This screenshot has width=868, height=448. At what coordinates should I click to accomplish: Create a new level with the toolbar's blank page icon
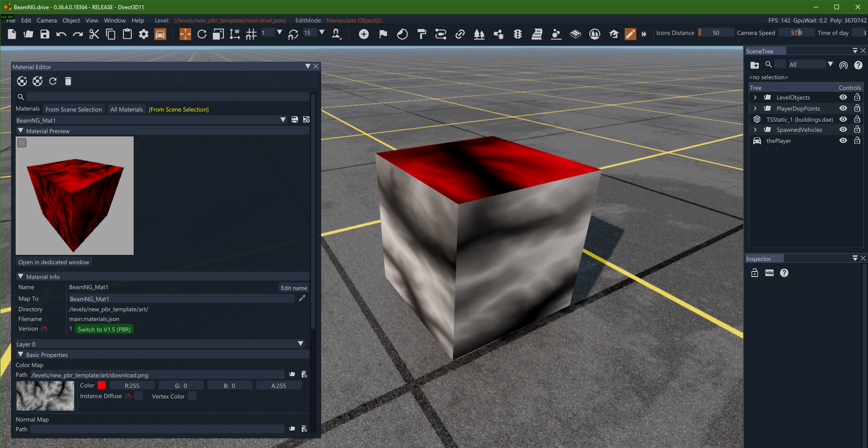point(12,34)
